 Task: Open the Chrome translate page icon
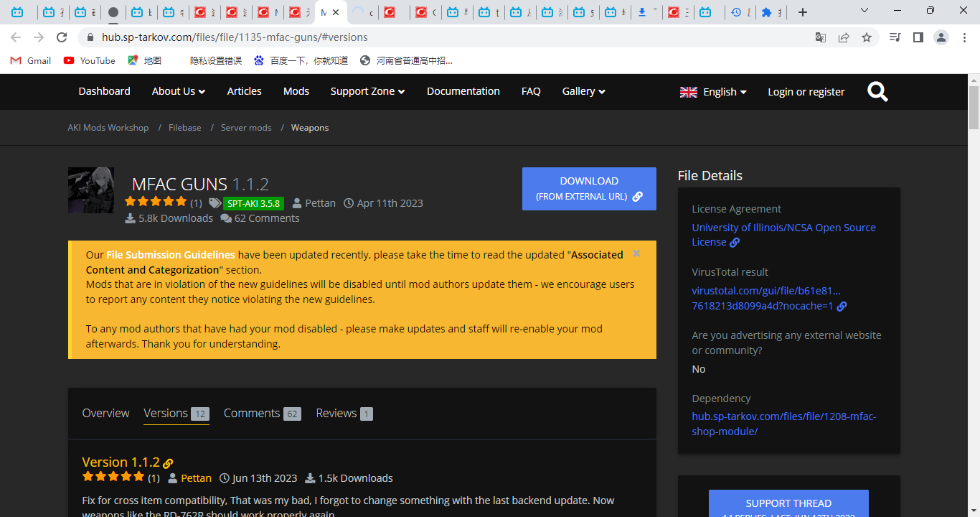coord(821,37)
